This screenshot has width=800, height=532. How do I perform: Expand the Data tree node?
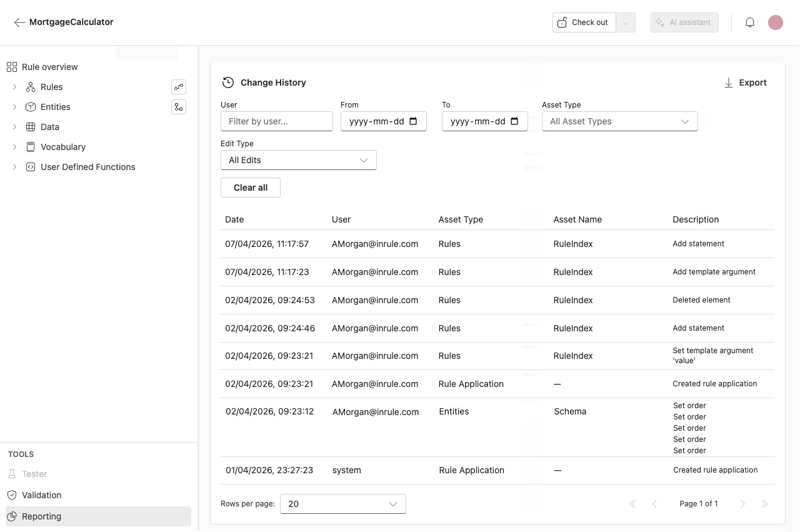pos(14,127)
